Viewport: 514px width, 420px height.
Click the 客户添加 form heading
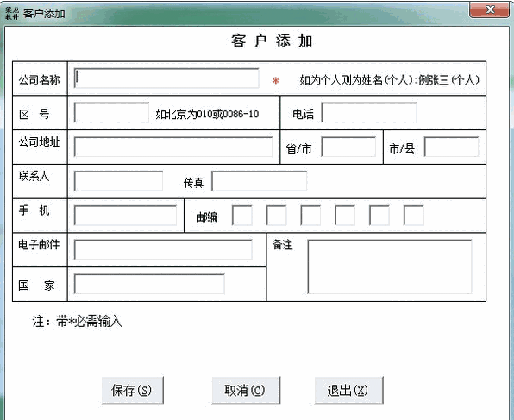click(x=272, y=41)
